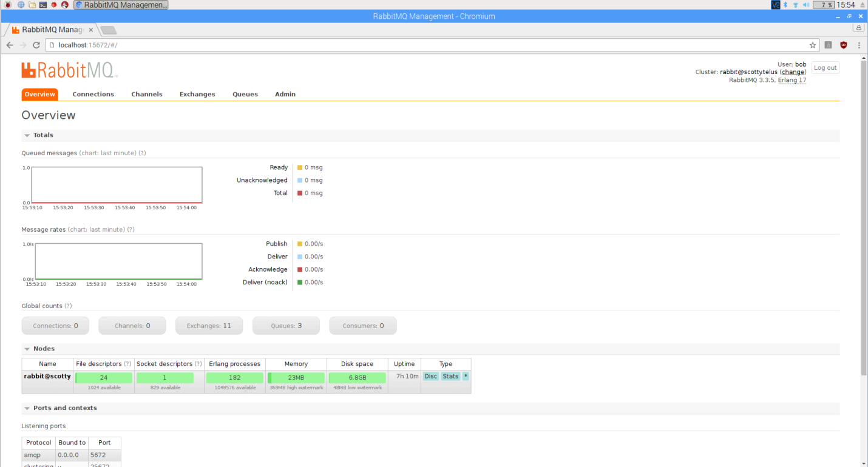Launch the terminal from the top panel
This screenshot has height=467, width=868.
coord(43,5)
